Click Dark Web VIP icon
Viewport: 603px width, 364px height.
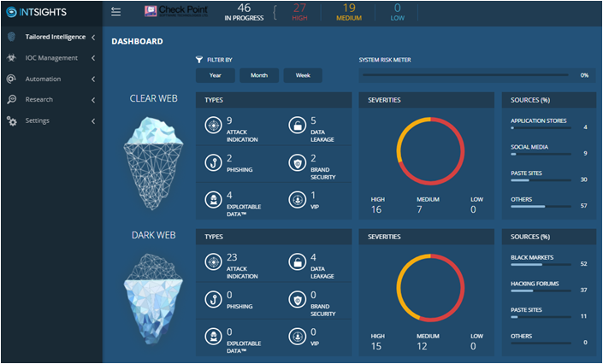[295, 336]
